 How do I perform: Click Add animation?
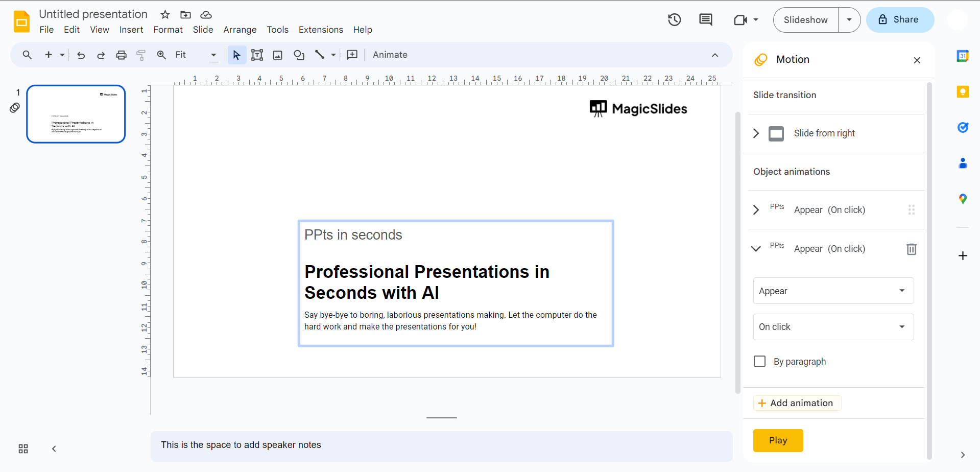click(x=797, y=403)
